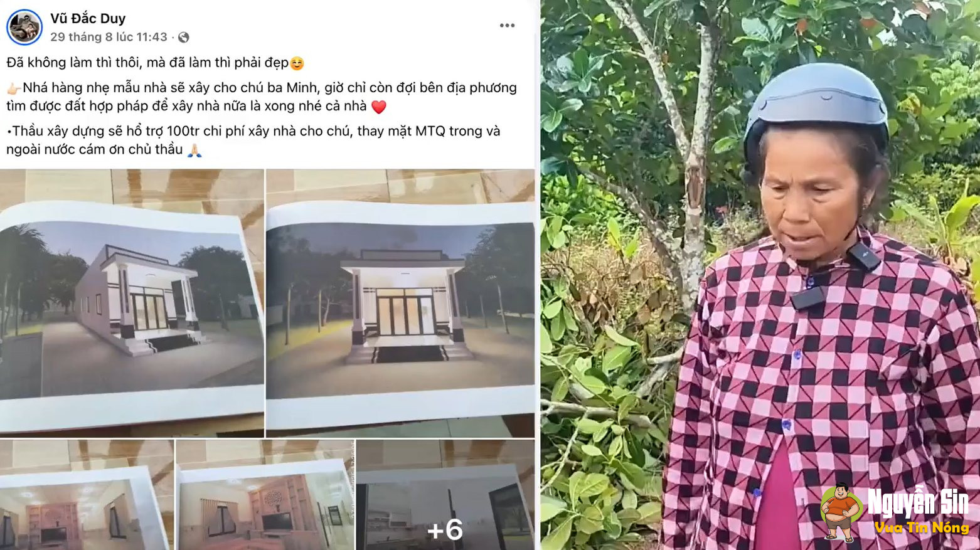Open the interior photo with curtained window
Viewport: 980px width, 550px height.
coord(265,495)
